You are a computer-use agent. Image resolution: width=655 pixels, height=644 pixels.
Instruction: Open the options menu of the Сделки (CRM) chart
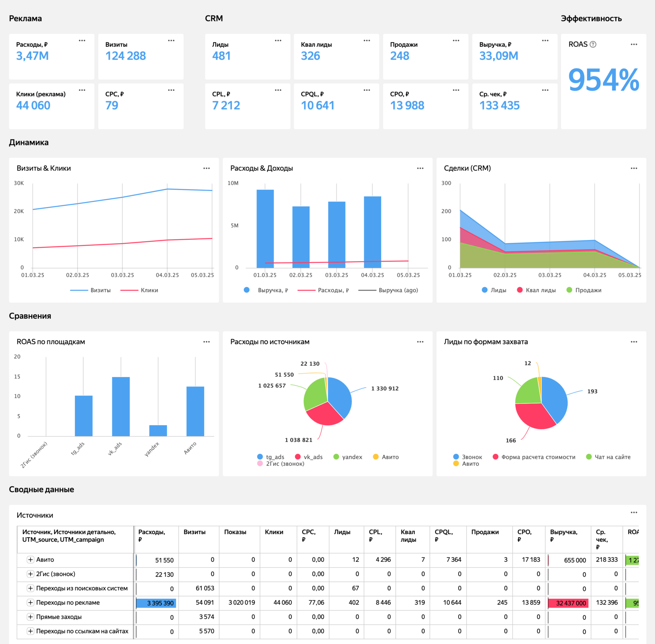point(634,168)
